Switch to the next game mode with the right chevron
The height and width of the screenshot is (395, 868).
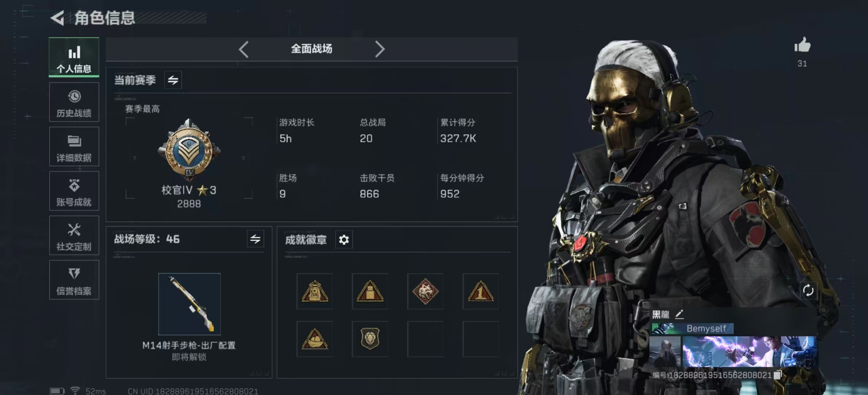click(380, 49)
